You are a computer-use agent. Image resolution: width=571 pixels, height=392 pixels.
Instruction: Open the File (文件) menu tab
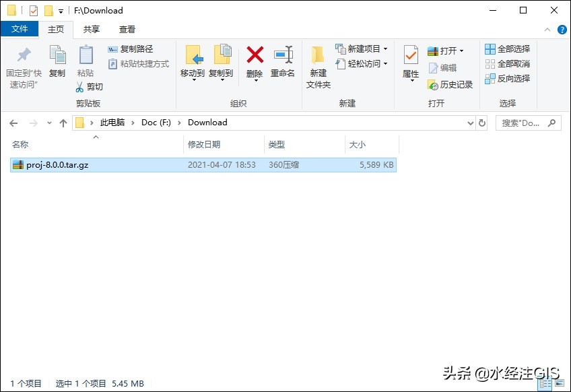click(20, 29)
